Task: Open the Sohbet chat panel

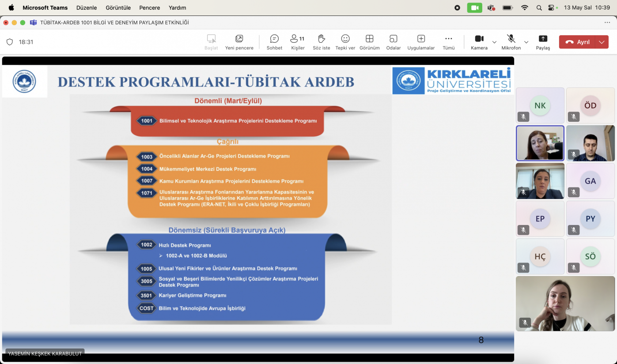Action: (x=274, y=42)
